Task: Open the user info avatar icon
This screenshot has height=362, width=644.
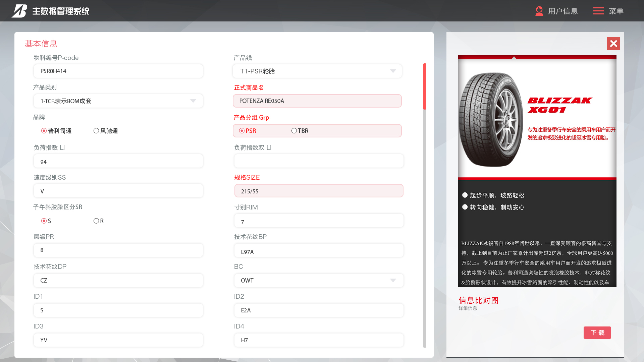Action: (539, 11)
